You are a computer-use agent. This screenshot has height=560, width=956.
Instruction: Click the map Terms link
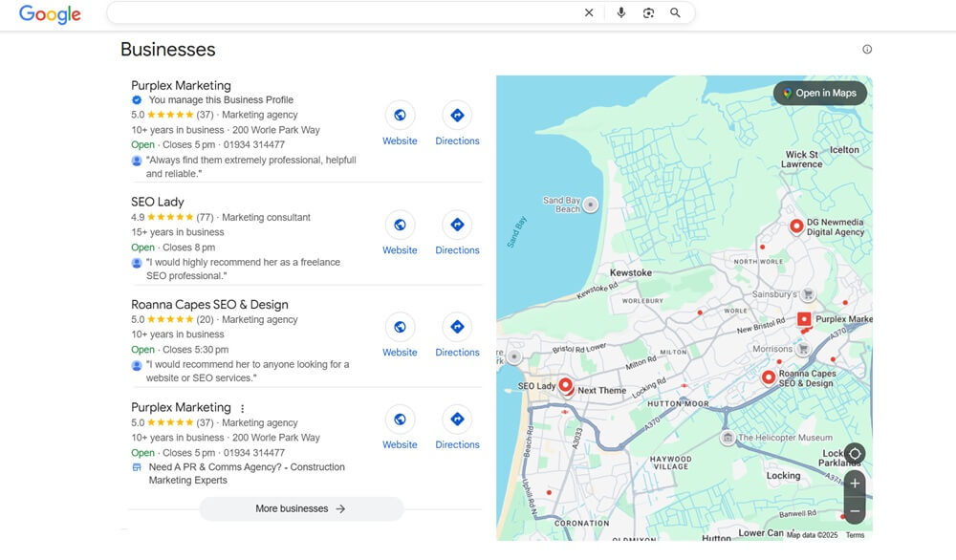pyautogui.click(x=855, y=535)
